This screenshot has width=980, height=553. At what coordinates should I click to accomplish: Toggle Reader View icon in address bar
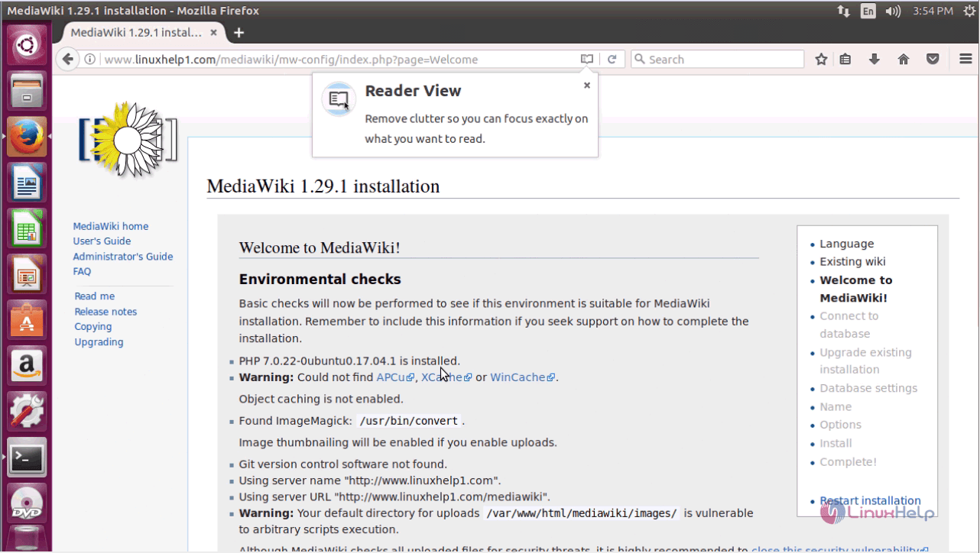pos(586,59)
